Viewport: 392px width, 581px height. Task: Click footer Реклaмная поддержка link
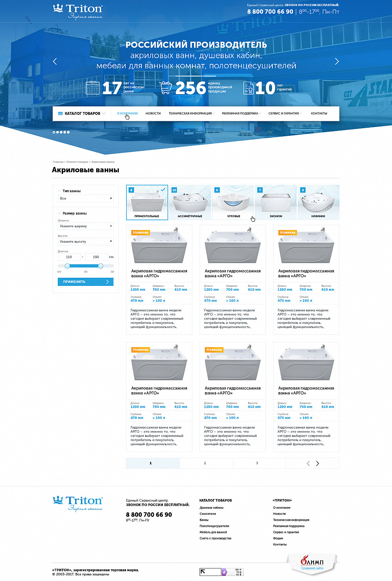[289, 526]
